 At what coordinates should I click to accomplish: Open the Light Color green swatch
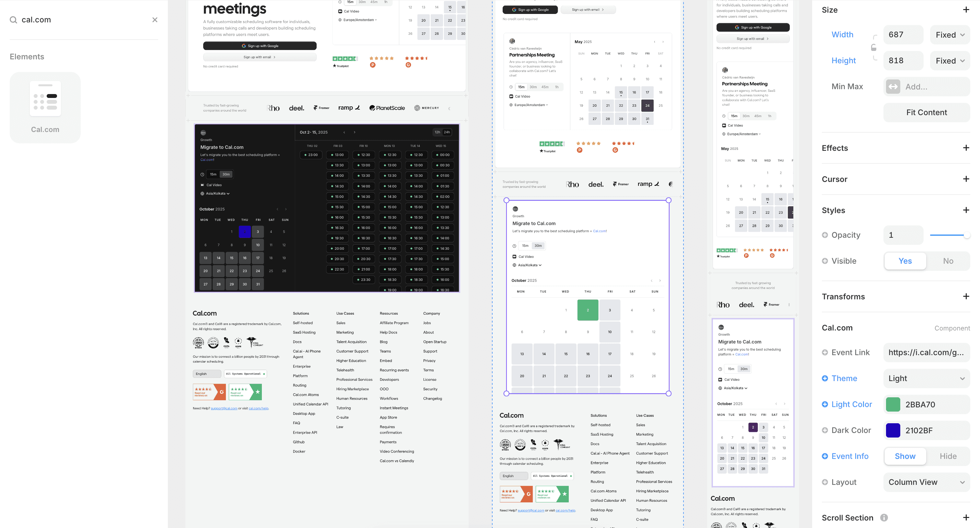click(893, 404)
